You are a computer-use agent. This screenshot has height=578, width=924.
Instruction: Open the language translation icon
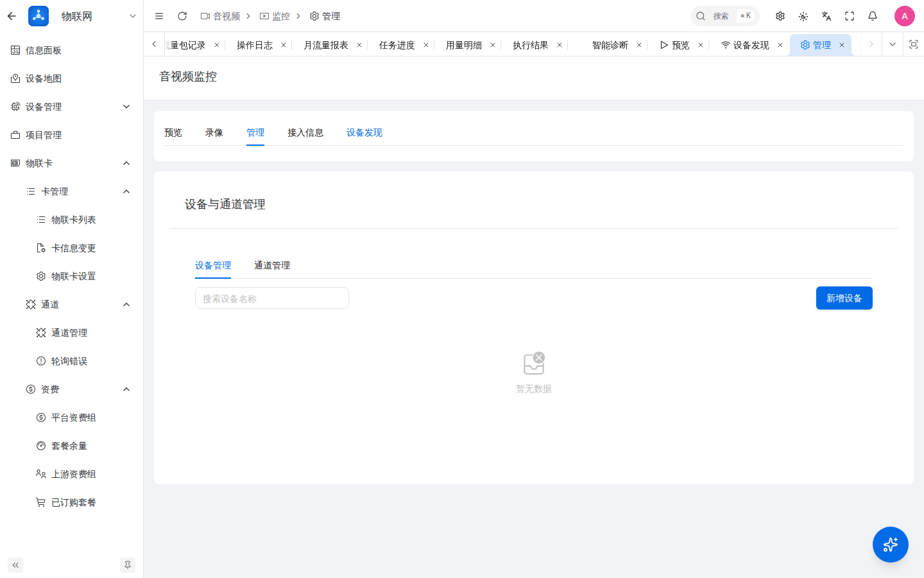click(x=826, y=16)
